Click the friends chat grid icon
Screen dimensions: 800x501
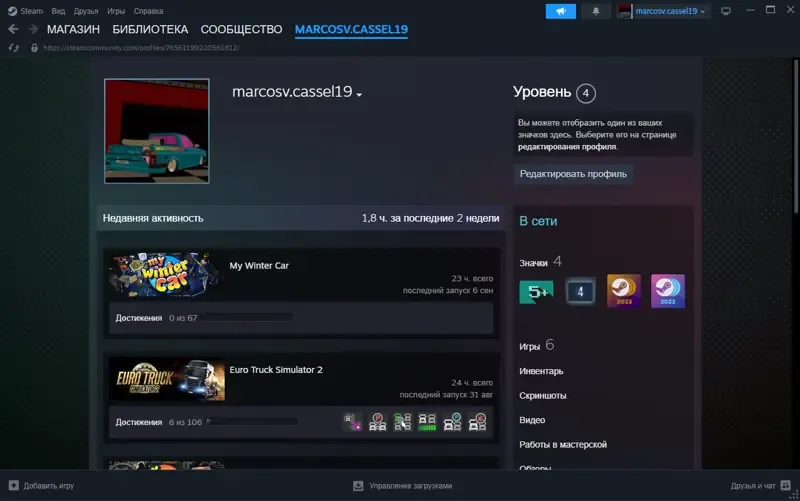[x=786, y=485]
